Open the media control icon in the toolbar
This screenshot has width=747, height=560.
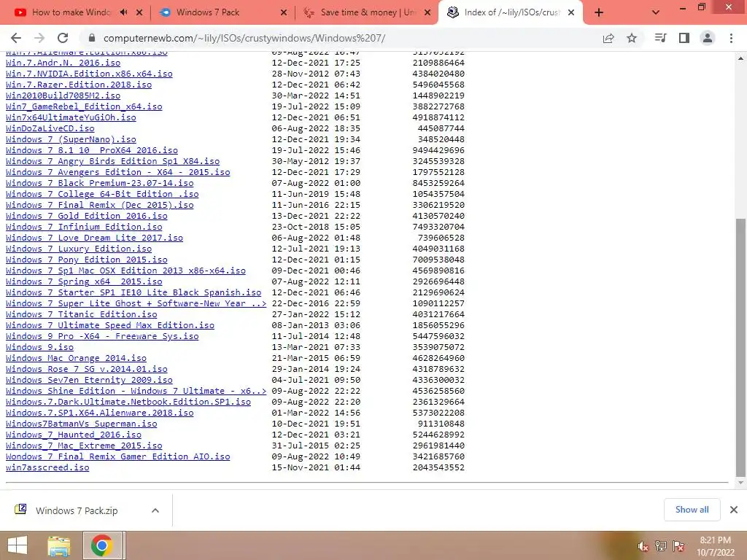[x=660, y=38]
